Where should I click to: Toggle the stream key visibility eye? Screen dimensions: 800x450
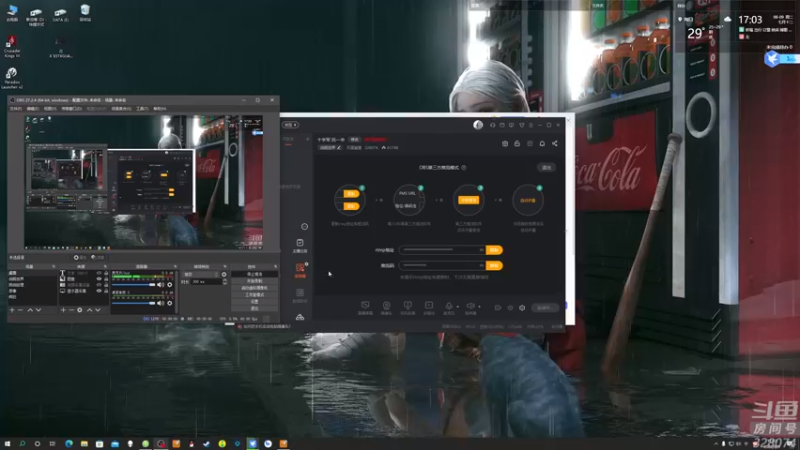point(481,265)
